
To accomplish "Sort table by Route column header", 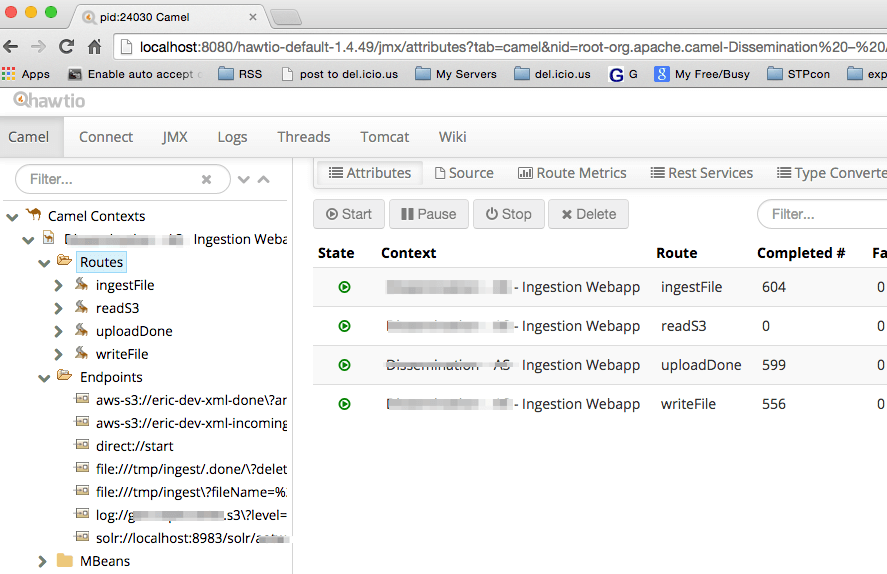I will pos(677,253).
